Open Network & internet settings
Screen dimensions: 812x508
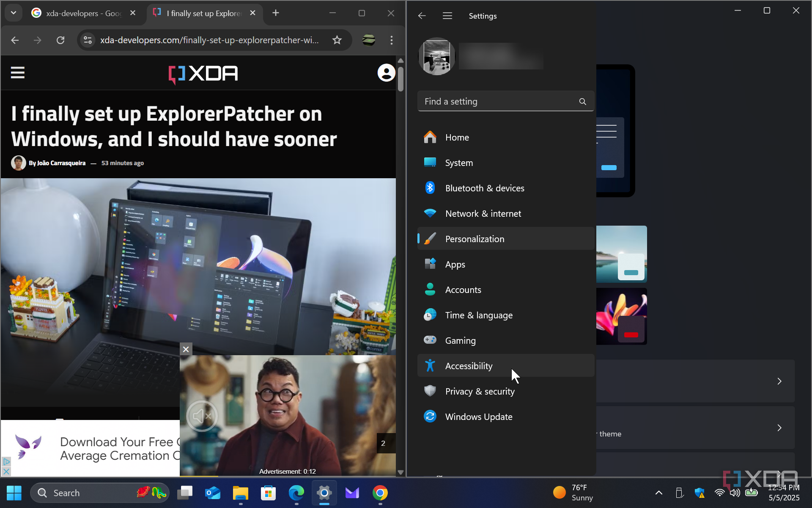(x=506, y=214)
